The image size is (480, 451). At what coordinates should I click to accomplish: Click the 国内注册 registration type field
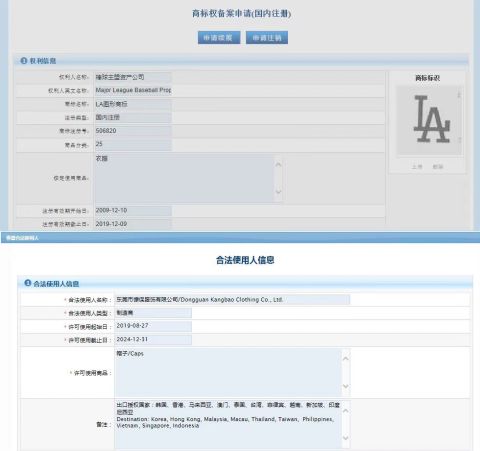133,117
